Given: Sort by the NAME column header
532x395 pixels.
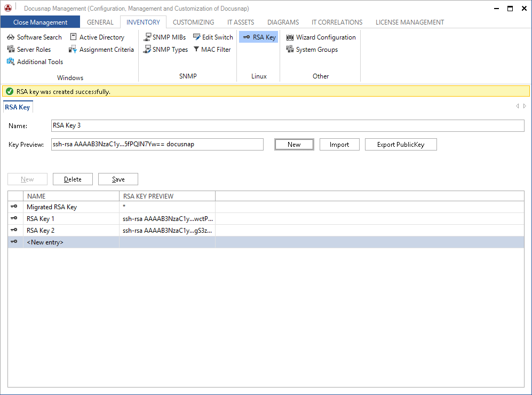Looking at the screenshot, I should click(72, 196).
